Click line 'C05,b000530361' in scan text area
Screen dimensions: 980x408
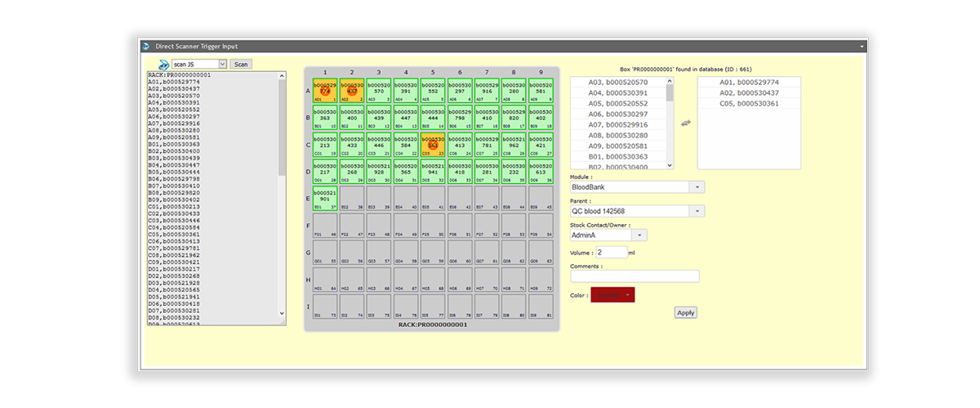173,235
